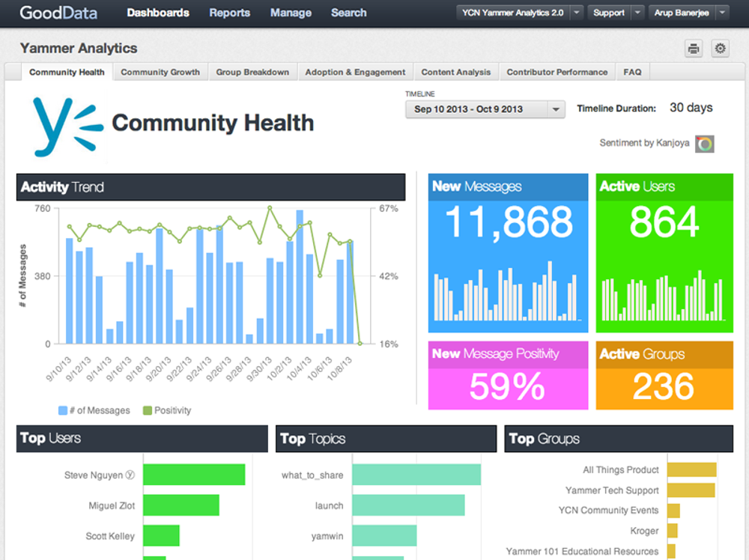Click the Yammer Tech Support group bar
This screenshot has width=749, height=560.
pos(691,490)
